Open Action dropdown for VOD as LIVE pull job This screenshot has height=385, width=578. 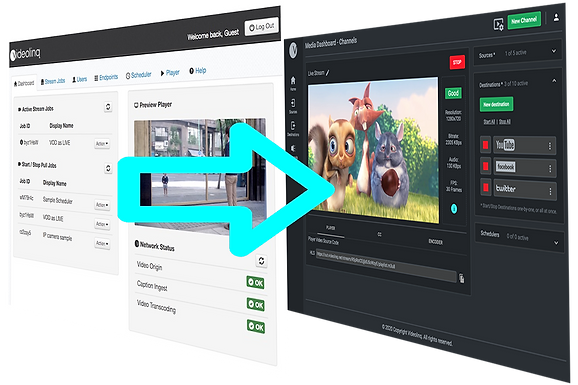pos(102,224)
